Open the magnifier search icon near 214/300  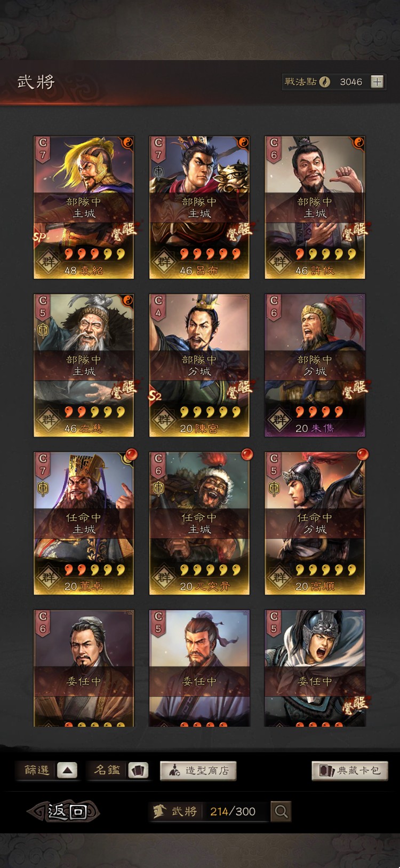(x=281, y=811)
